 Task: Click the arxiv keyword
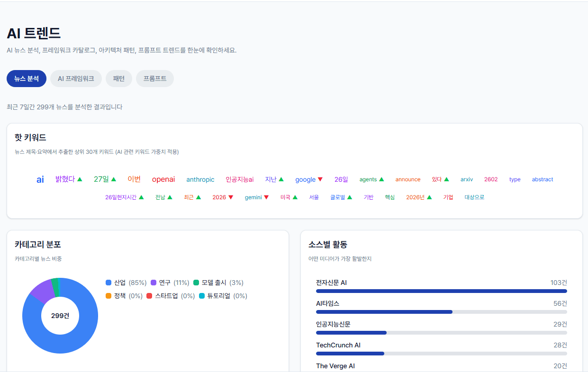point(466,179)
